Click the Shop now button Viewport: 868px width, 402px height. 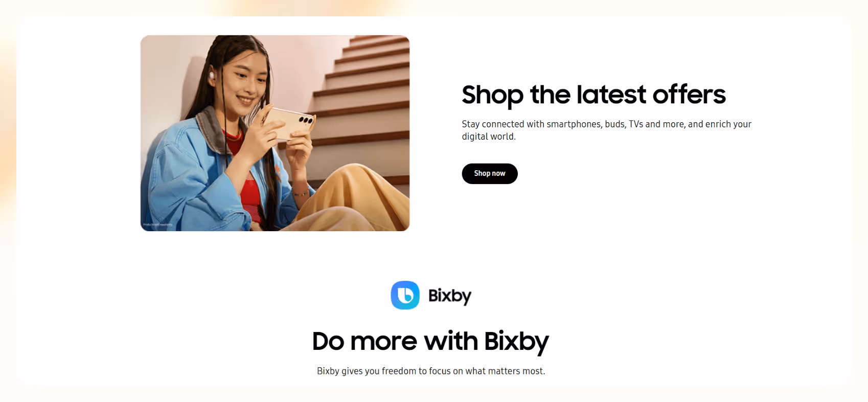490,173
